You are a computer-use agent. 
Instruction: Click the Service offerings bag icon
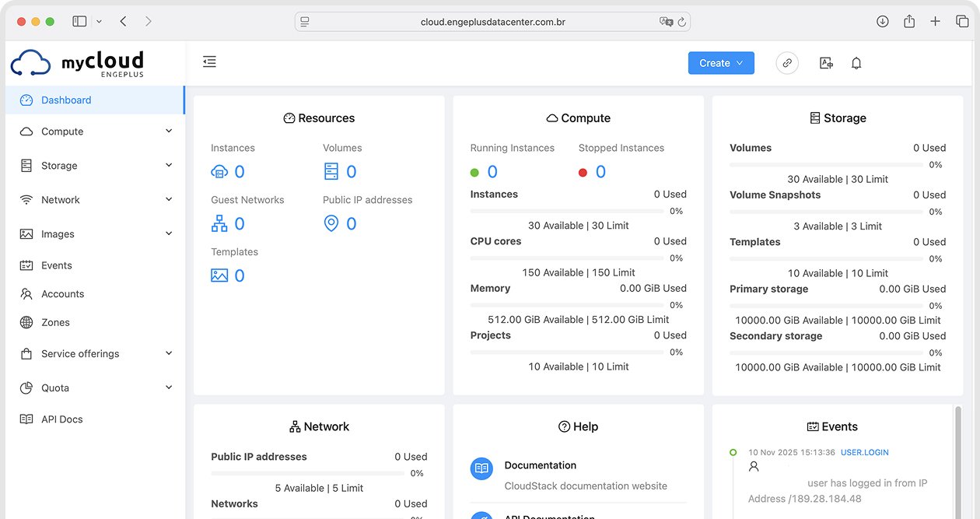click(26, 353)
